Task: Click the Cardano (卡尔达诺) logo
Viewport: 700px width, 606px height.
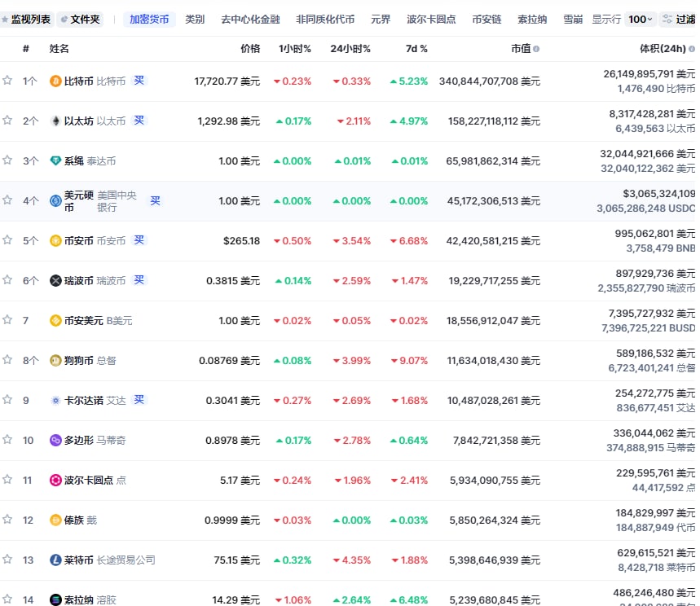Action: click(55, 400)
